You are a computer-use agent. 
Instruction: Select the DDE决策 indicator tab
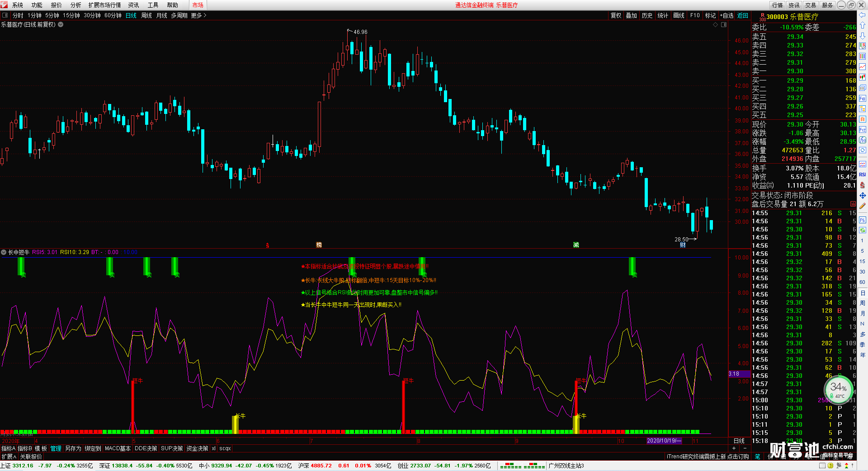146,448
